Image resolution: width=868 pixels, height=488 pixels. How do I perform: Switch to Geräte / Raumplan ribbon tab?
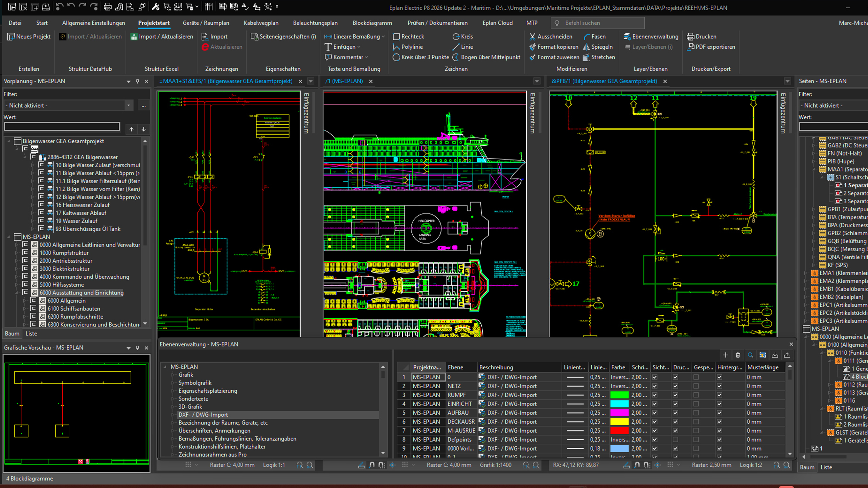pyautogui.click(x=206, y=23)
